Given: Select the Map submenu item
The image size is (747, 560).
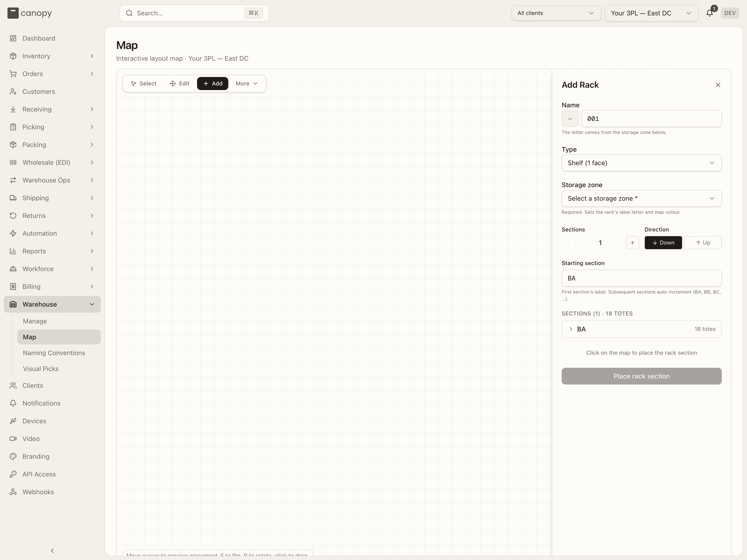Looking at the screenshot, I should pos(59,337).
